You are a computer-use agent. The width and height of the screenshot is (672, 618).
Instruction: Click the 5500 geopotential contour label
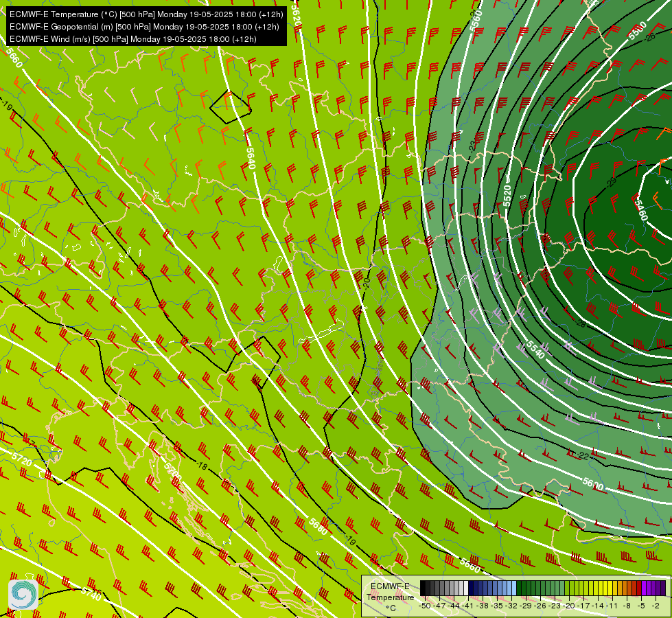(637, 31)
